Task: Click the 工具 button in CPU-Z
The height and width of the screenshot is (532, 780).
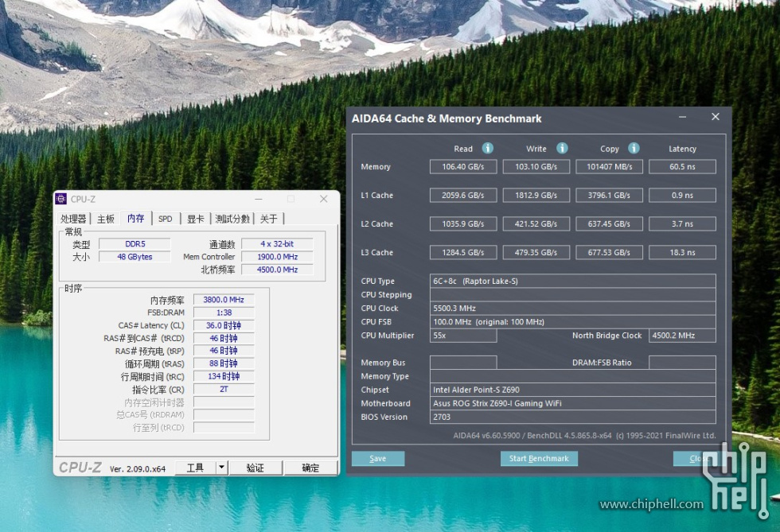Action: (195, 468)
